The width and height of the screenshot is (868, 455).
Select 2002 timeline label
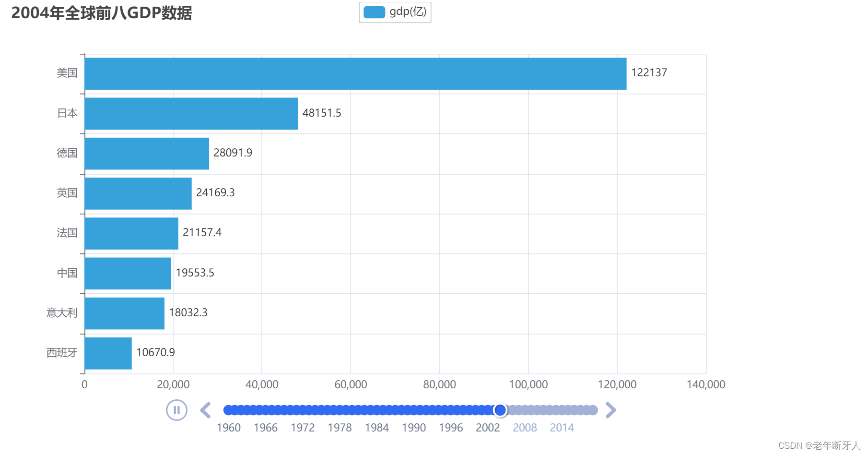click(488, 428)
